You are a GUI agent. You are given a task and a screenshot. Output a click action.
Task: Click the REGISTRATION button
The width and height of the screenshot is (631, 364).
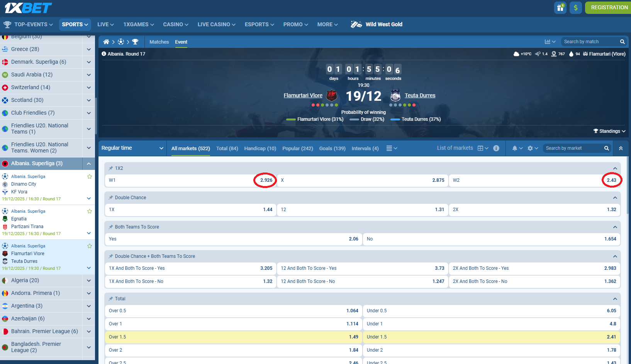click(x=609, y=7)
